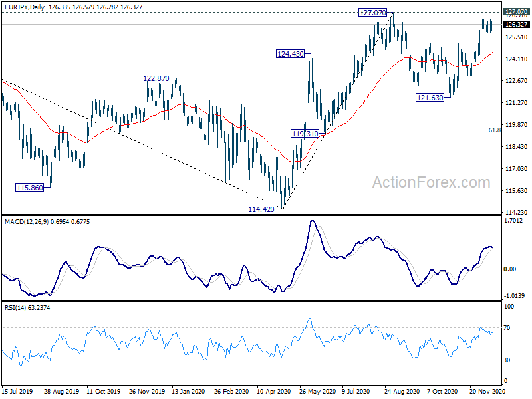532x399 pixels.
Task: Click the 61.8 Fibonacci level label
Action: pos(494,130)
